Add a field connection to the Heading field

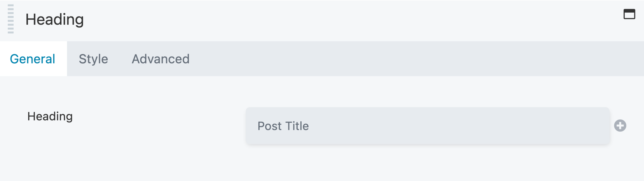pos(620,126)
